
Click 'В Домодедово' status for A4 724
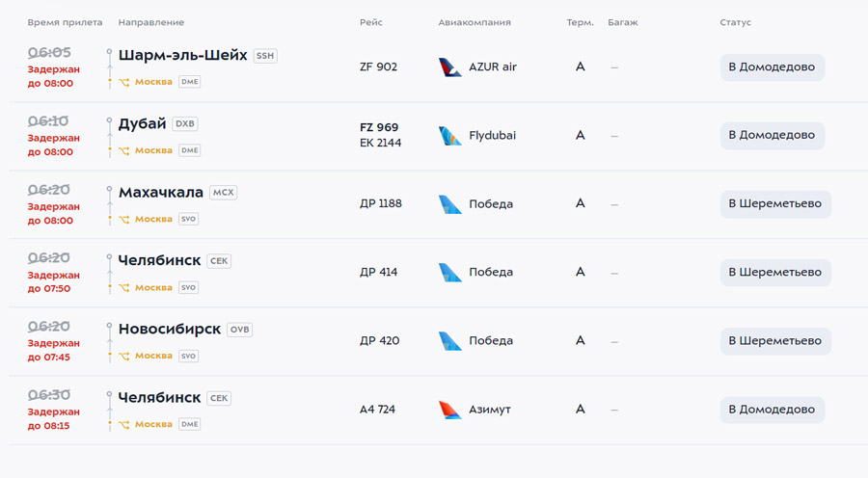pyautogui.click(x=772, y=410)
